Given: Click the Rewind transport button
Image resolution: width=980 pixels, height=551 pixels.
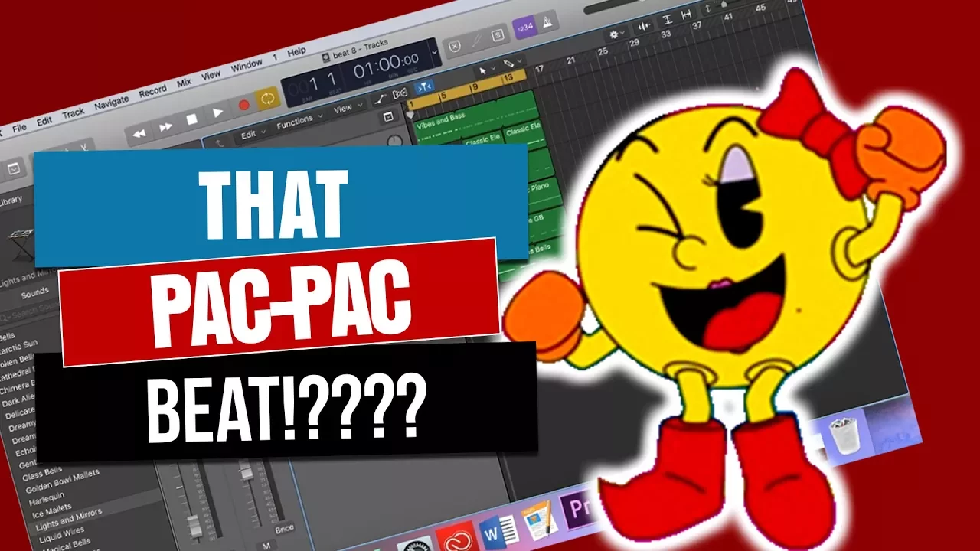Looking at the screenshot, I should (x=139, y=133).
